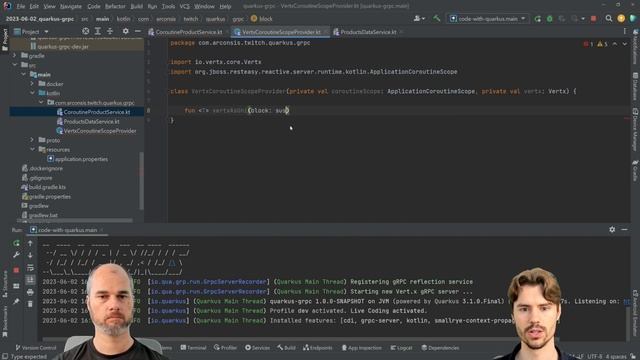Click the Build project hammer icon
This screenshot has height=360, width=640.
437,18
